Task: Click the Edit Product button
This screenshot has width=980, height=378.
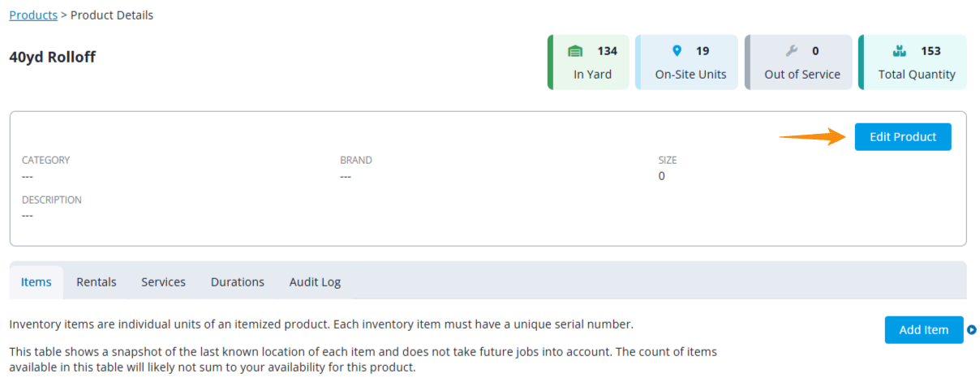Action: point(903,137)
